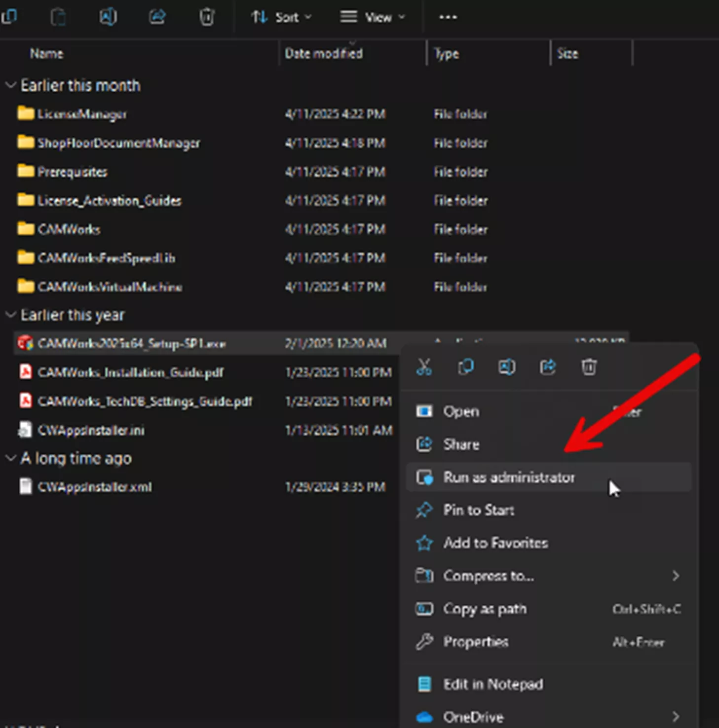Open the Sort dropdown
The image size is (719, 728).
[281, 18]
